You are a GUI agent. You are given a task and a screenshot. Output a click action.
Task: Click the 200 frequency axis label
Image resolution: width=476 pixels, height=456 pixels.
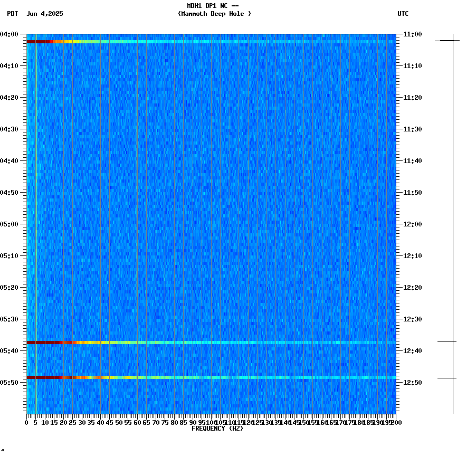[x=395, y=422]
